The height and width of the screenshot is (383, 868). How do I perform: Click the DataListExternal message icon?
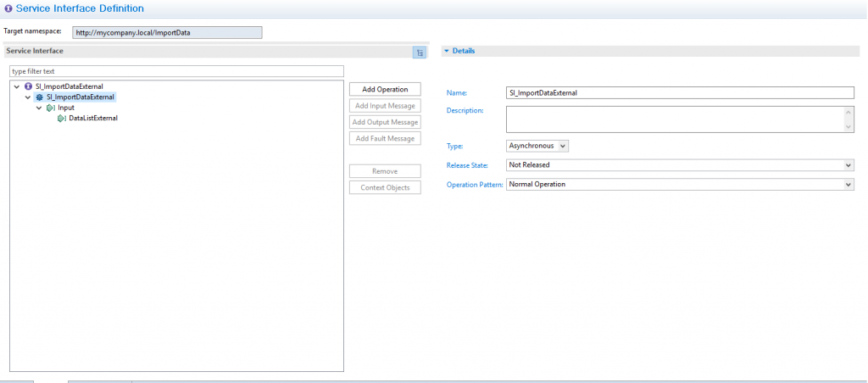pyautogui.click(x=62, y=119)
